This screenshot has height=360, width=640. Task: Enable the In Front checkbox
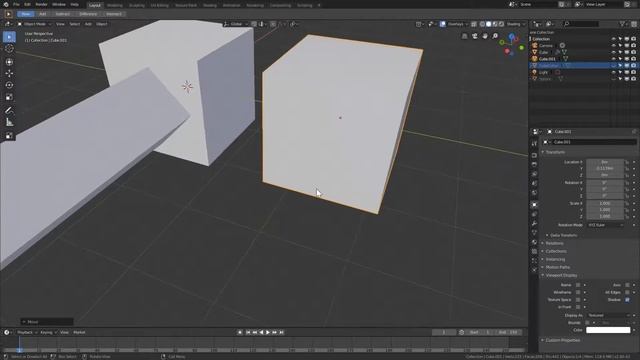[578, 307]
